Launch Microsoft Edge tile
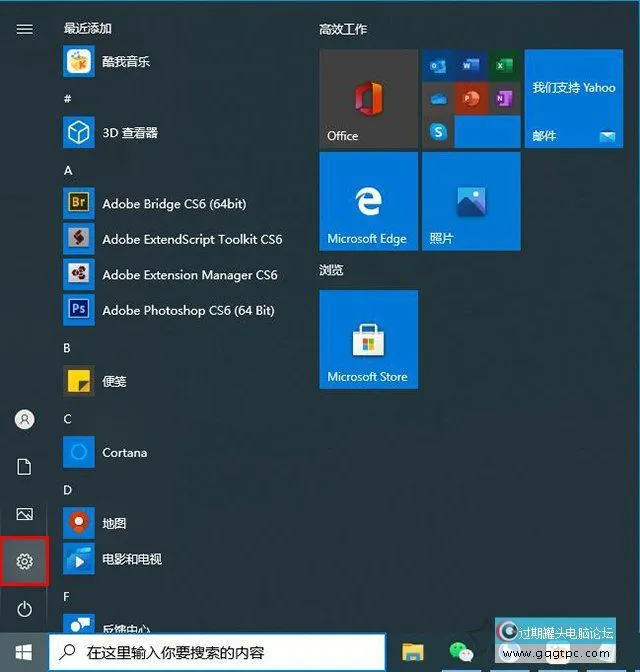The height and width of the screenshot is (672, 640). tap(369, 201)
